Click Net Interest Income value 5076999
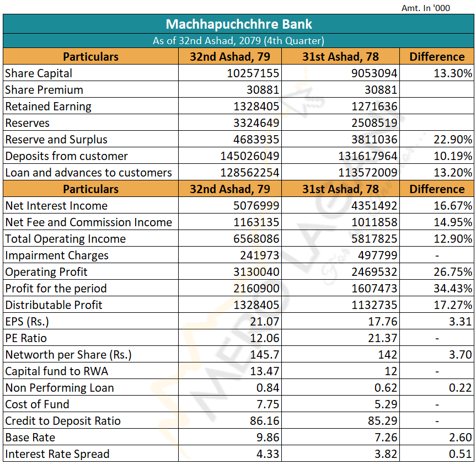This screenshot has height=464, width=476. click(256, 206)
